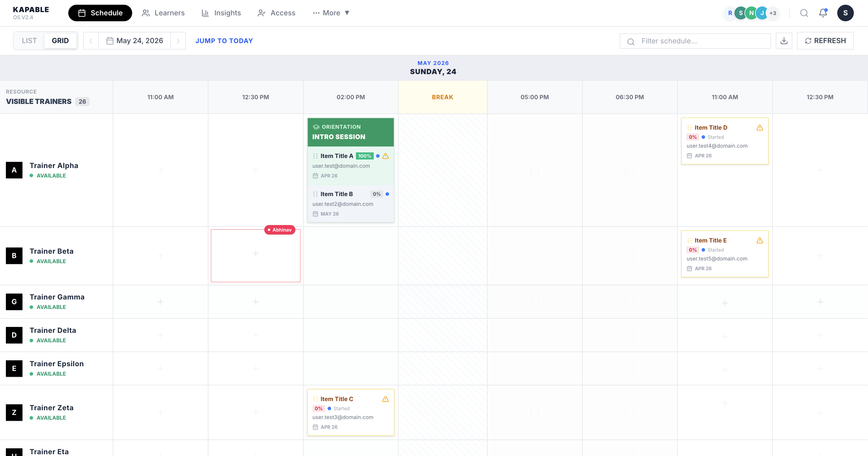The image size is (868, 456).
Task: Click the 100% badge on Item Title A
Action: pos(364,156)
